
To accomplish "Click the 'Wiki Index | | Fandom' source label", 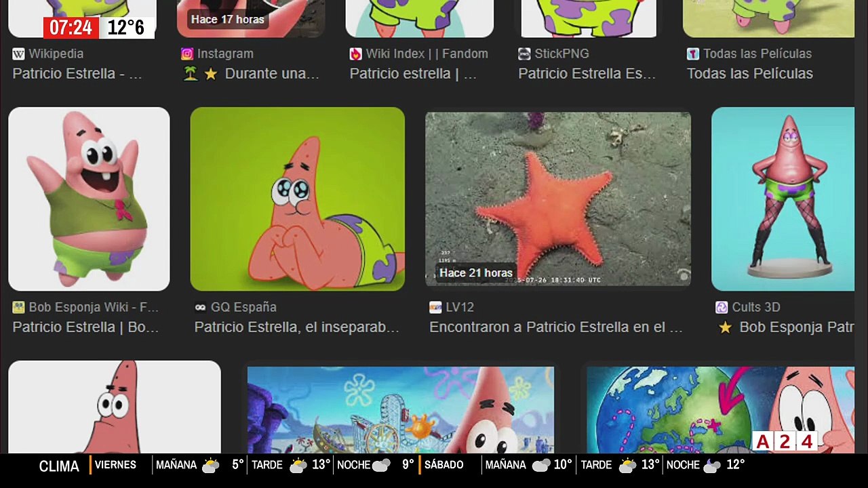I will tap(427, 54).
